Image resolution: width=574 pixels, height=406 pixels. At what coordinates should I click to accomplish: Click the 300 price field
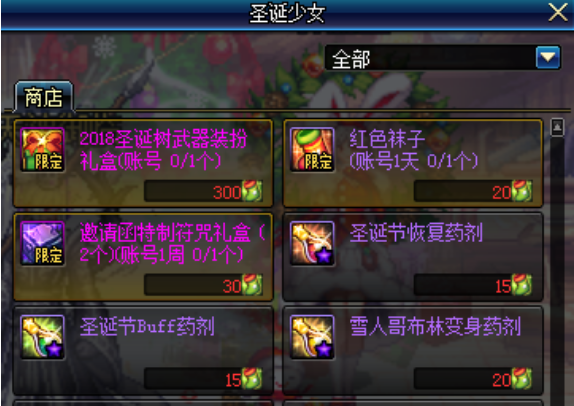203,191
